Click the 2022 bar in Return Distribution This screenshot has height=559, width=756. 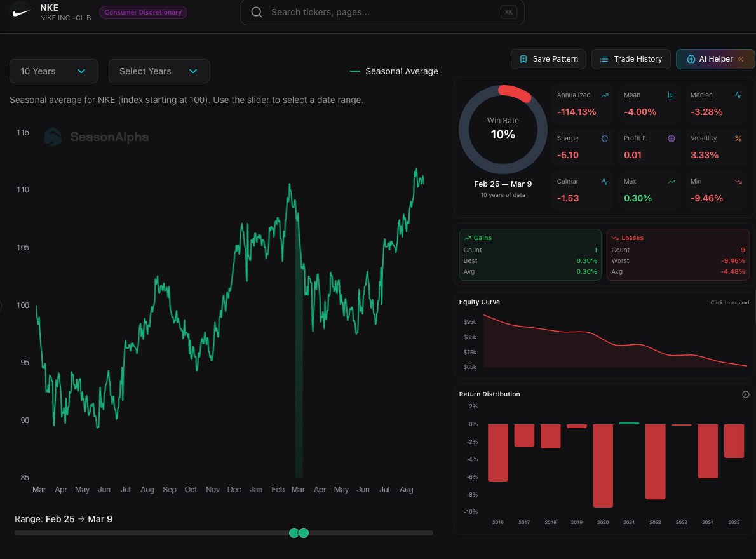point(655,462)
